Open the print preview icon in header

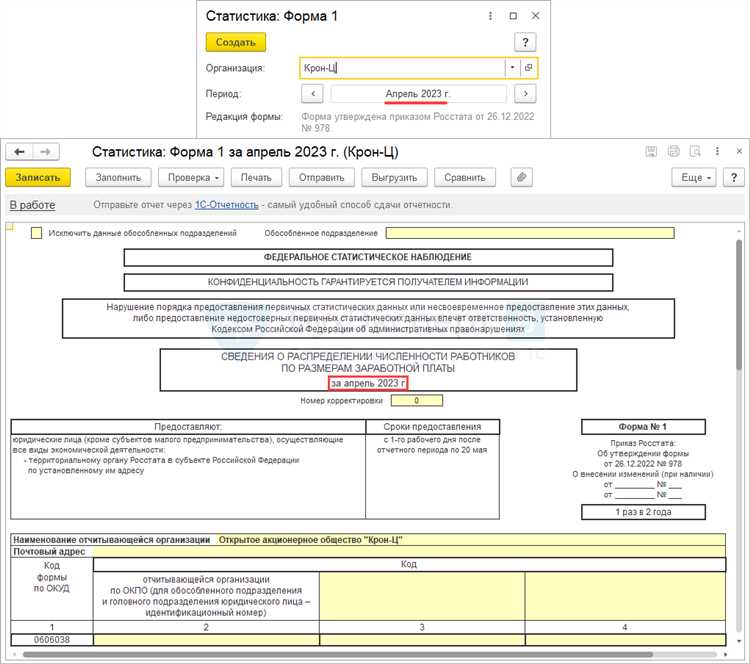695,152
